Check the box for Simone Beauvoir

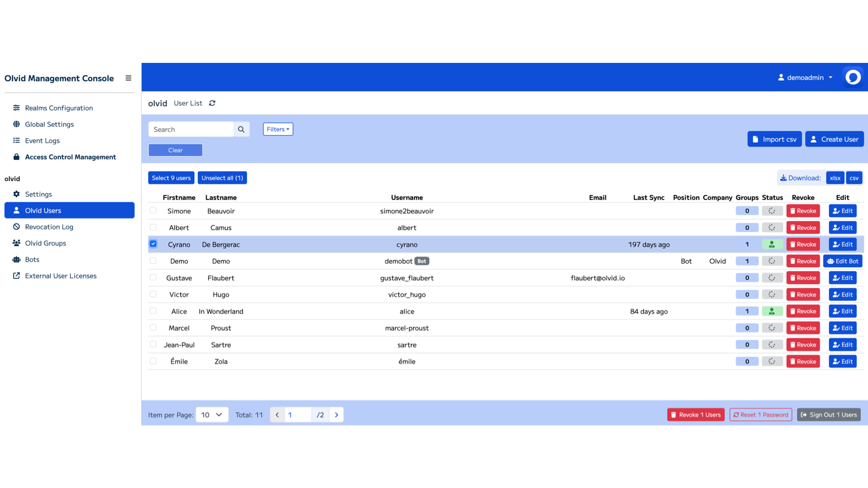(153, 210)
